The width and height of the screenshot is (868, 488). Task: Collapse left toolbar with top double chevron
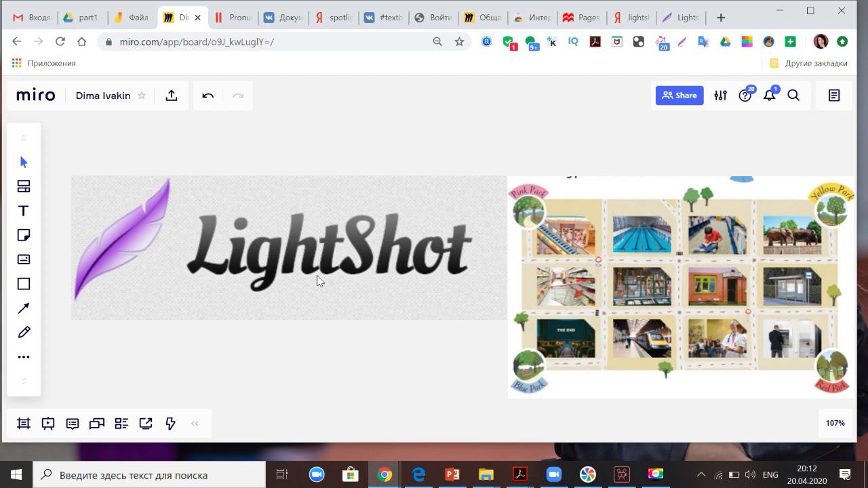[24, 138]
